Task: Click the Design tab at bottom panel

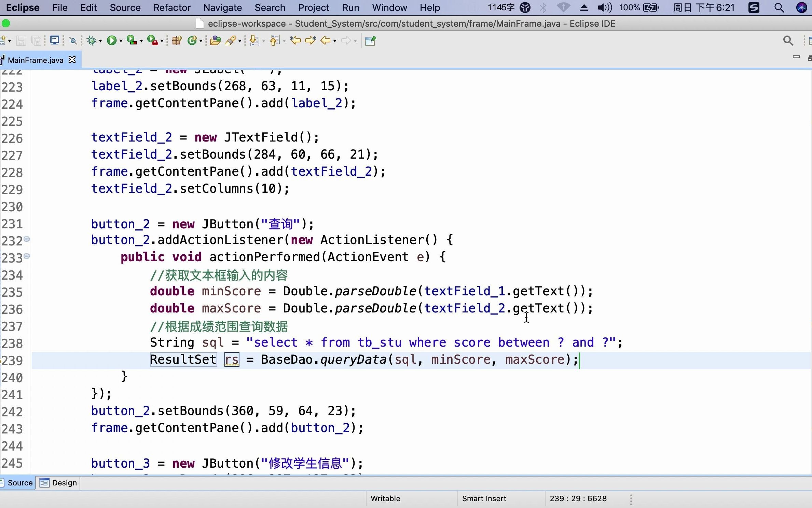Action: pos(63,483)
